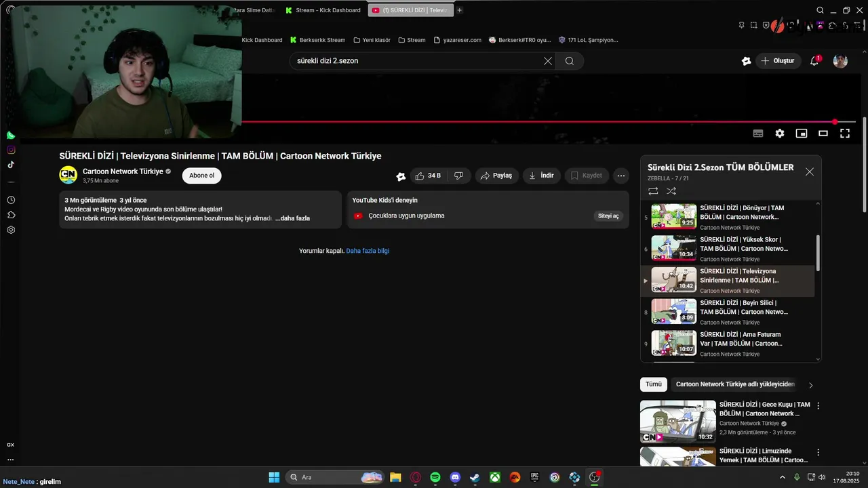Click the Paylaş share button

tap(496, 176)
